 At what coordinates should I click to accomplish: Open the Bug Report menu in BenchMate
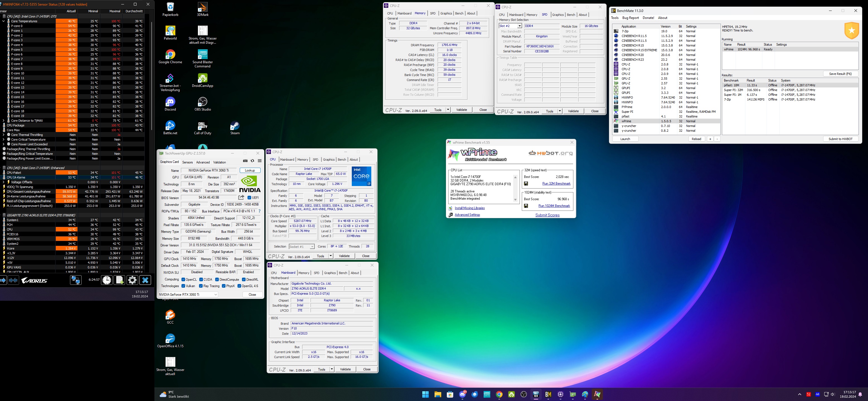[x=631, y=18]
